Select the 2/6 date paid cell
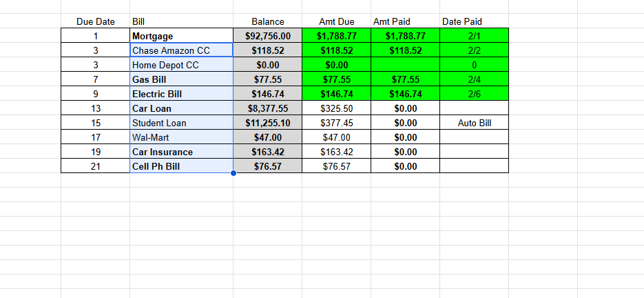This screenshot has width=644, height=298. coord(474,94)
